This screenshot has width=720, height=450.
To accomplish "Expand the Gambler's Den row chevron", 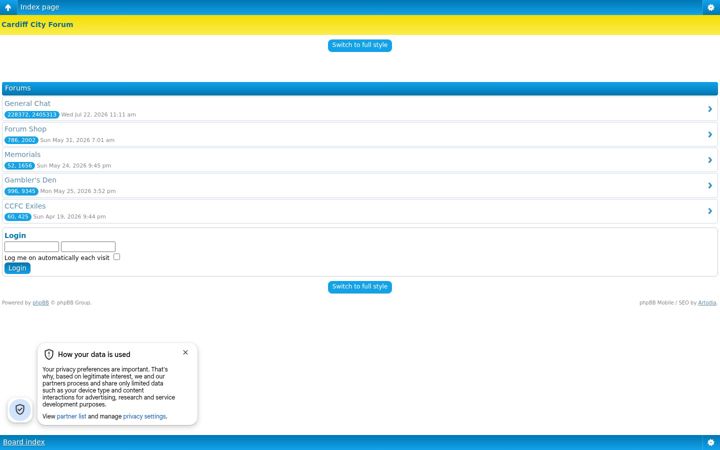I will point(710,186).
